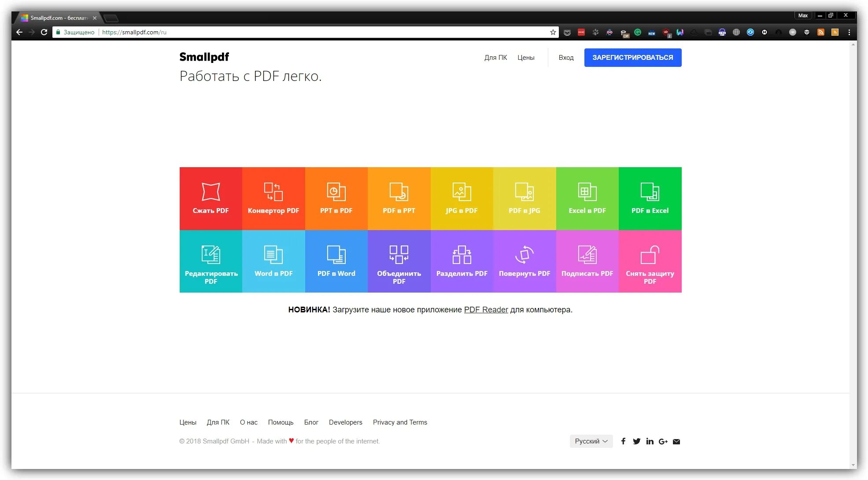
Task: Bookmark page with the star icon
Action: 553,32
